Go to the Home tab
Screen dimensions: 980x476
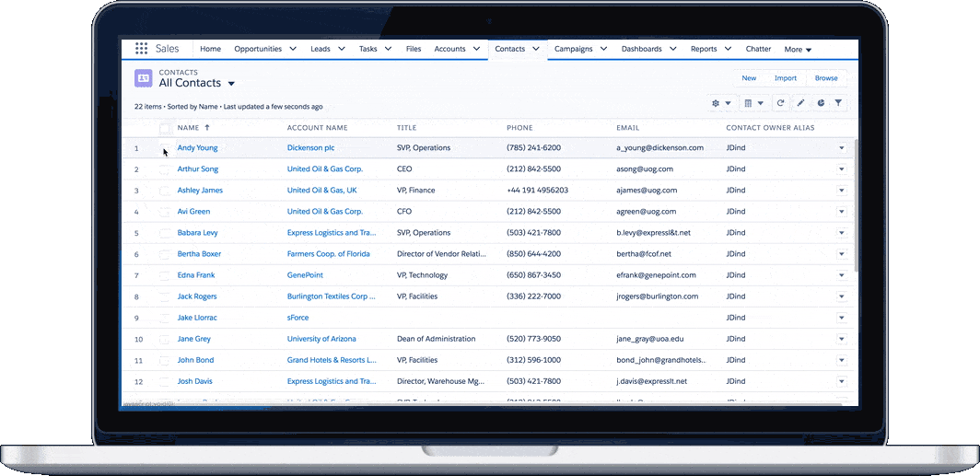pyautogui.click(x=210, y=49)
